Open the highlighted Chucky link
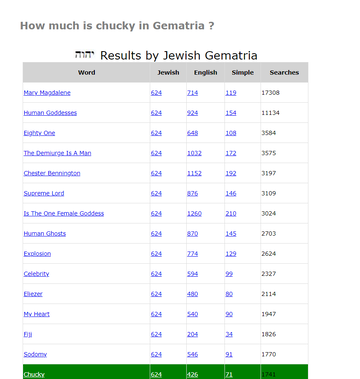Image resolution: width=360 pixels, height=379 pixels. pos(34,374)
